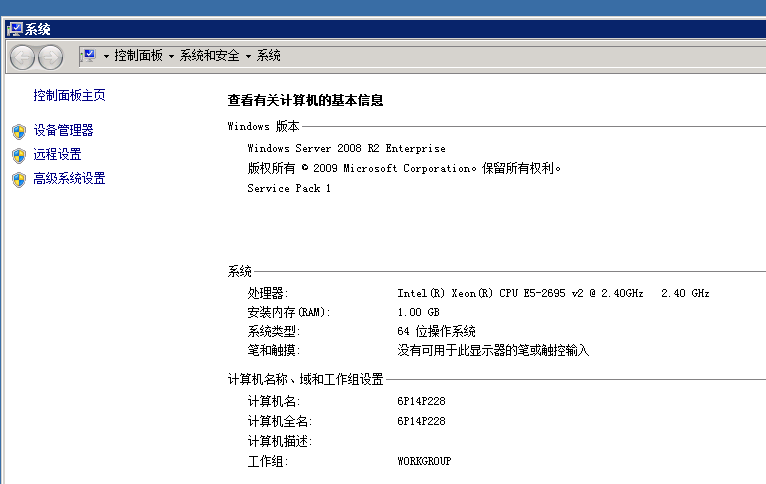The width and height of the screenshot is (766, 484).
Task: Click shield icon beside 设备管理器
Action: (19, 131)
